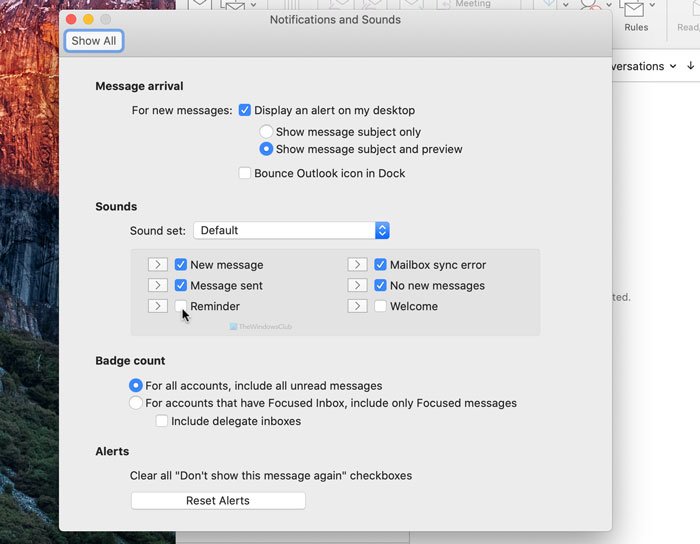Select Show message subject and preview
The image size is (700, 544).
(266, 149)
